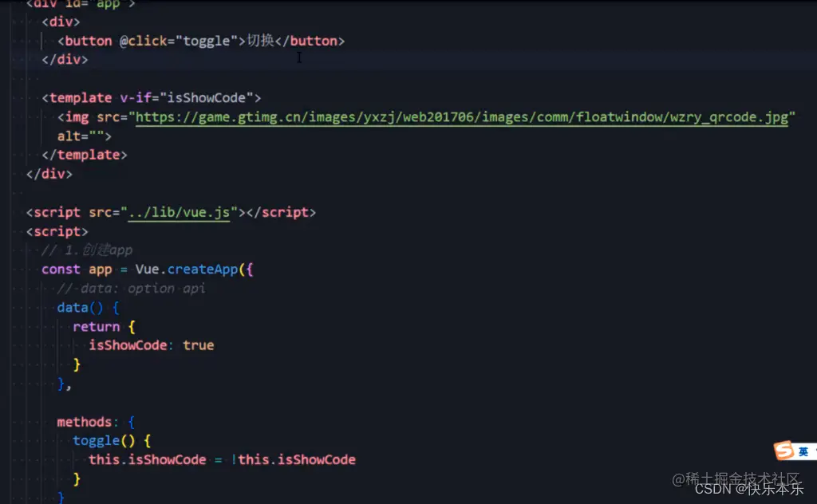817x504 pixels.
Task: Click the '},' line ending data()
Action: [x=64, y=384]
